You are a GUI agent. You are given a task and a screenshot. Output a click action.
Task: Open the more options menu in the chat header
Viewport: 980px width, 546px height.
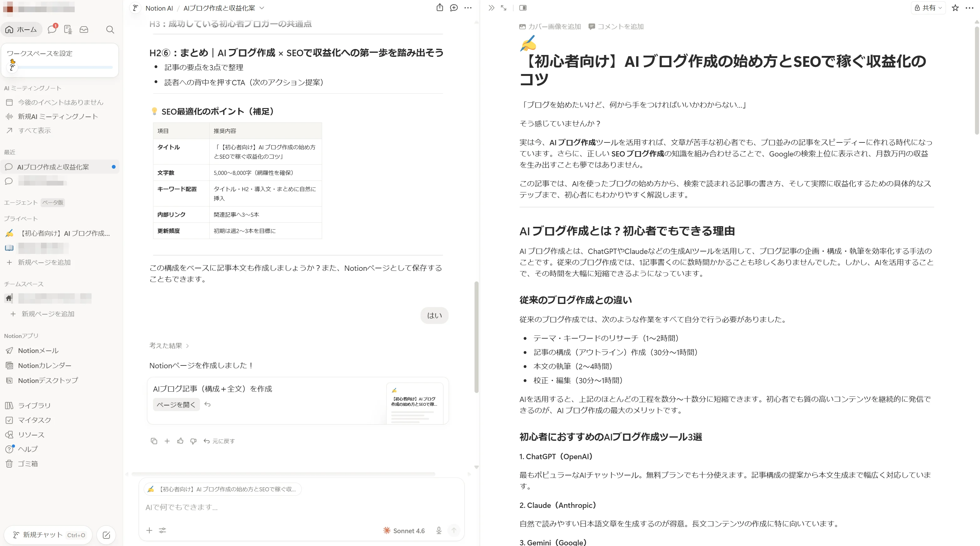click(468, 7)
